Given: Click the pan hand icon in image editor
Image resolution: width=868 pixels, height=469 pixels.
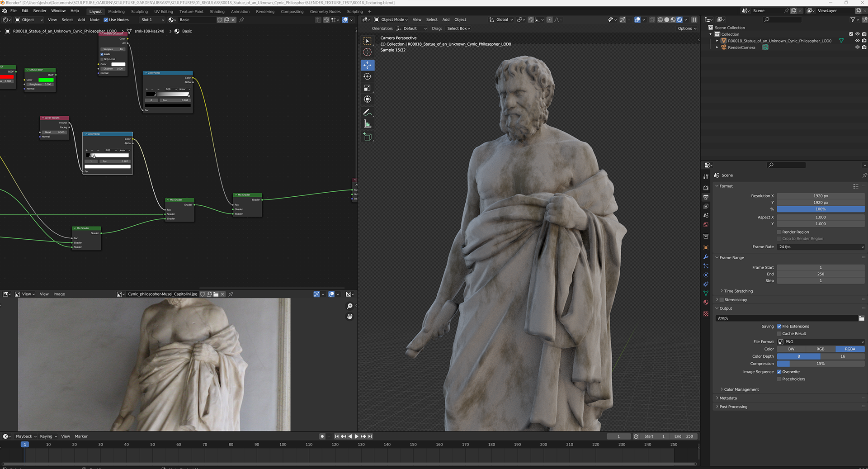Looking at the screenshot, I should click(x=349, y=317).
